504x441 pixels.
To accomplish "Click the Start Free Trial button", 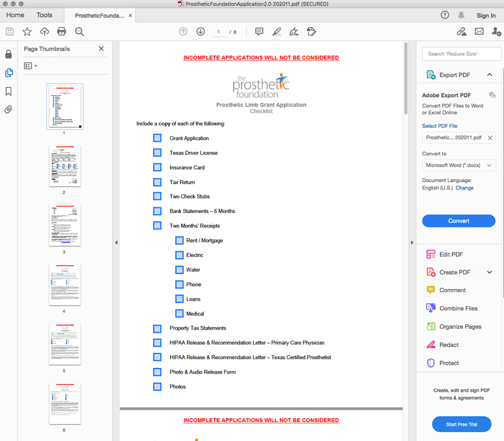I will click(462, 424).
